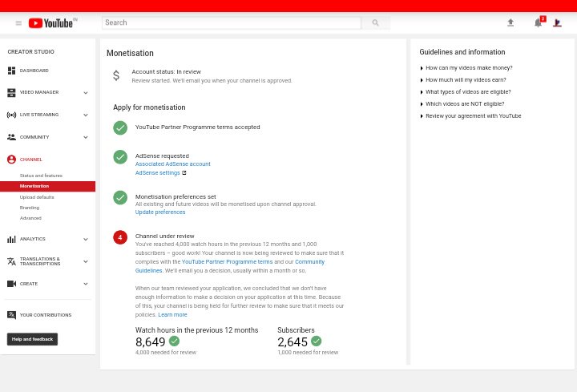Select the Monetisation sidebar item
577x392 pixels.
pyautogui.click(x=47, y=186)
